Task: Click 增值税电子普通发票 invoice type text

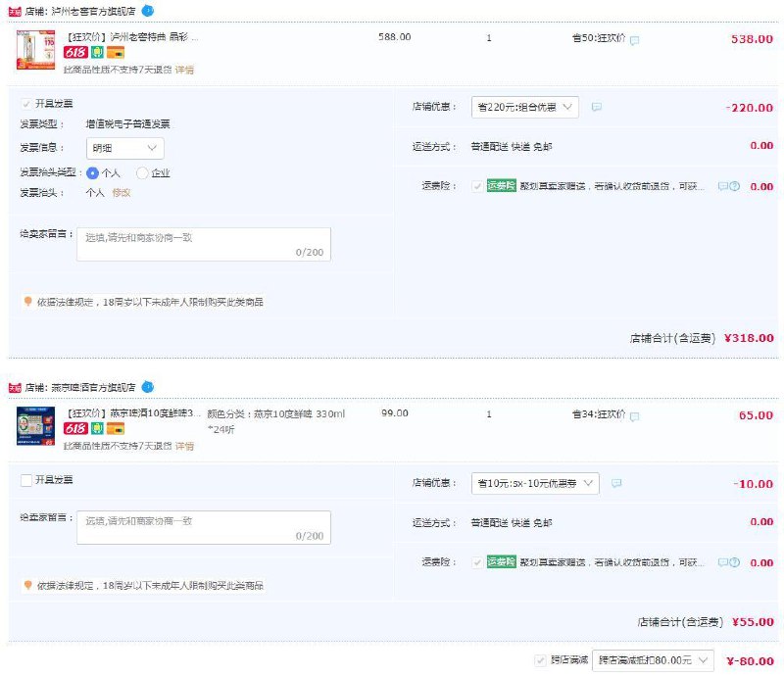Action: (128, 124)
